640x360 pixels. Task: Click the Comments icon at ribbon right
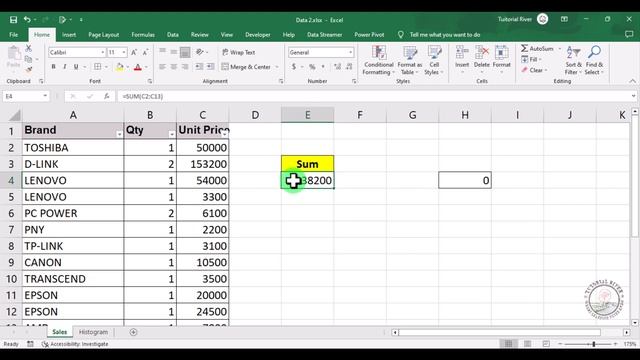(x=629, y=35)
